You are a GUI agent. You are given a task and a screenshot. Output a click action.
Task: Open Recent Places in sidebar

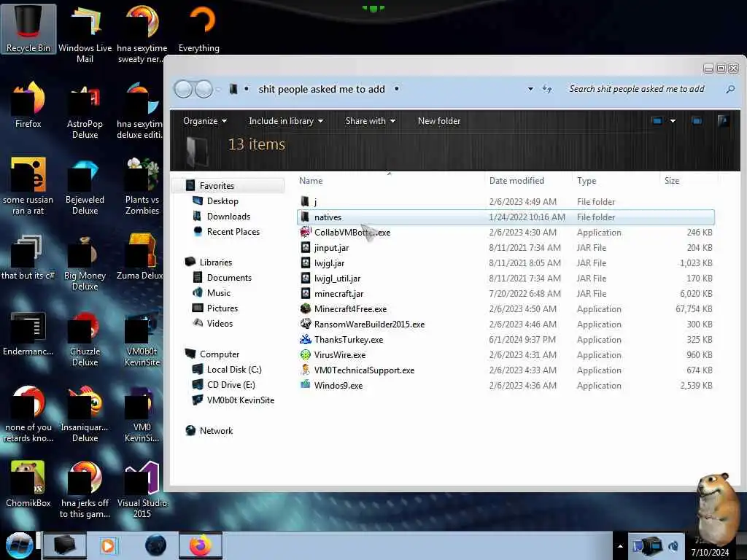233,231
